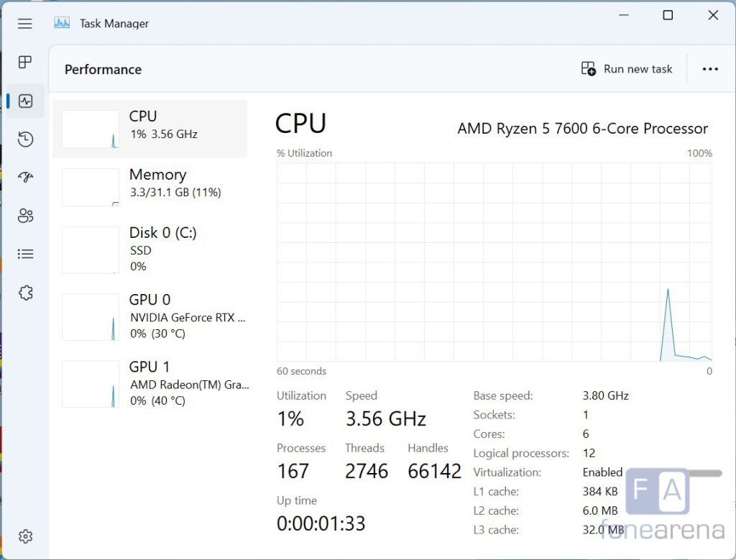This screenshot has width=736, height=560.
Task: Go to the Processes page icon
Action: point(26,63)
